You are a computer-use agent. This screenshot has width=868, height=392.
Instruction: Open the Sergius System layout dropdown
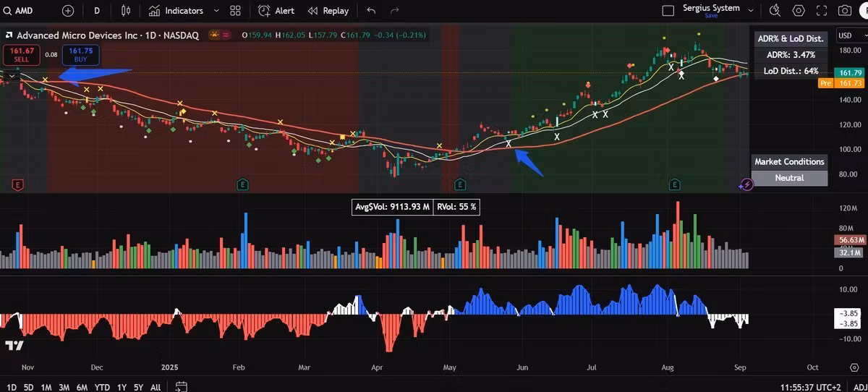[751, 11]
